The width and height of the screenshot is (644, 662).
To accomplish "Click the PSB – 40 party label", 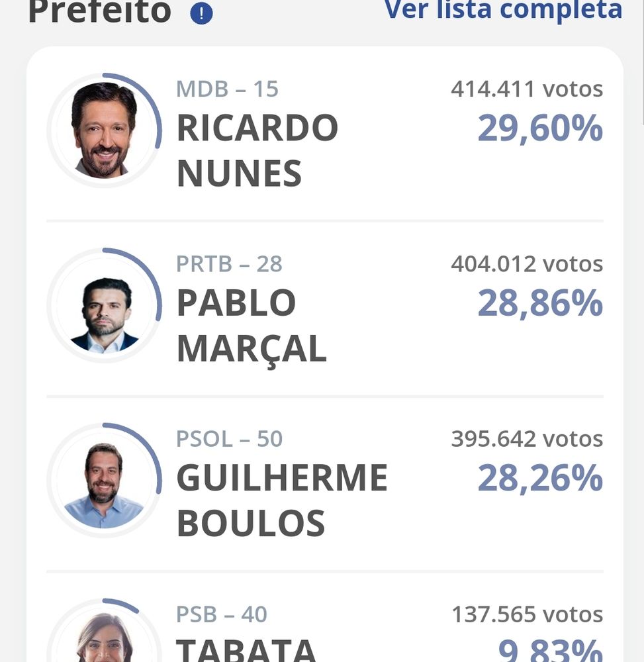I will 222,614.
